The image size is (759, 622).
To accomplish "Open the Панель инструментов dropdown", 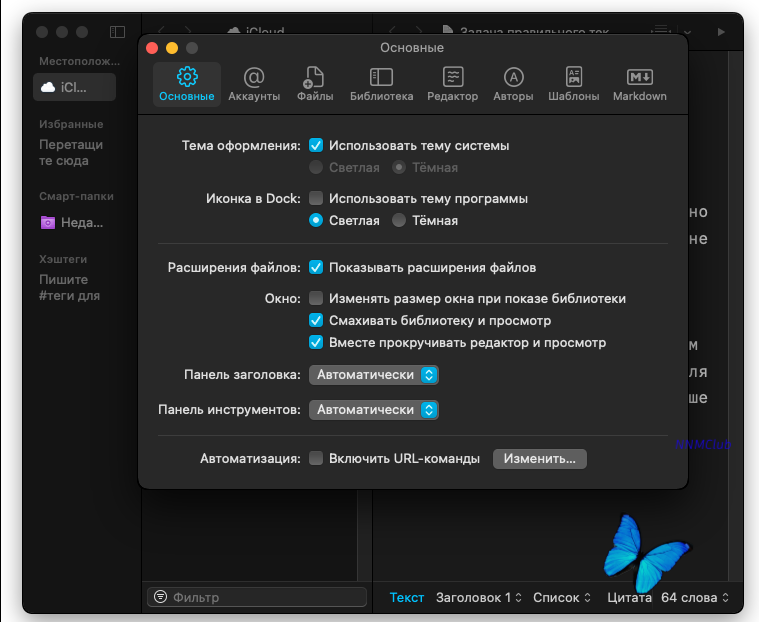I will [374, 410].
